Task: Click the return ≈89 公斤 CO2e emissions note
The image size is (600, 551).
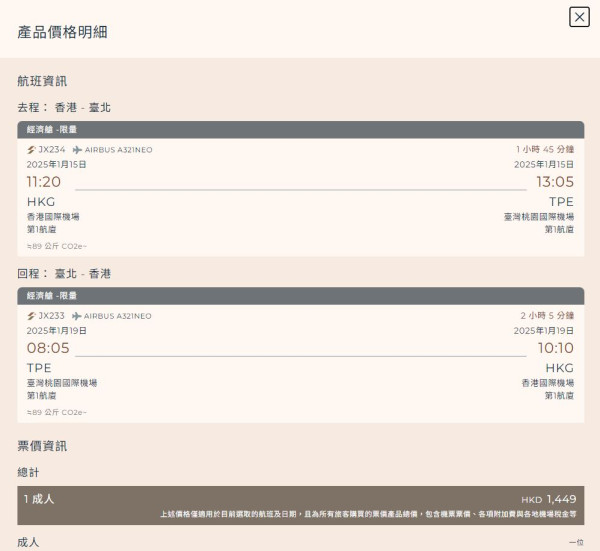Action: pyautogui.click(x=57, y=412)
